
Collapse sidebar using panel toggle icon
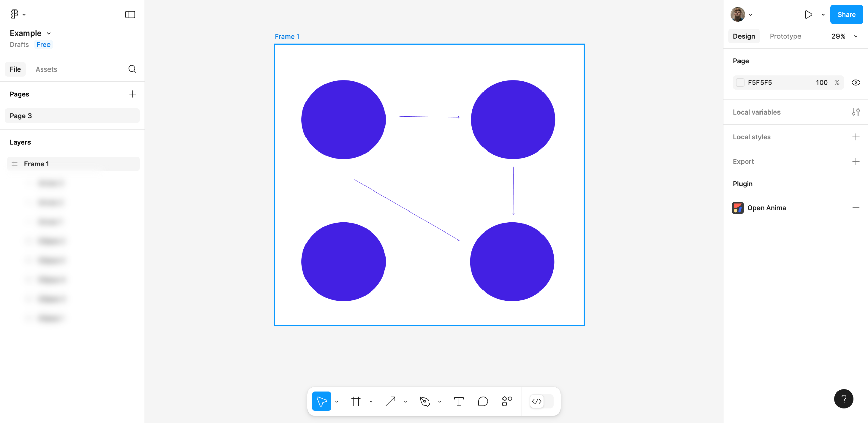[130, 14]
